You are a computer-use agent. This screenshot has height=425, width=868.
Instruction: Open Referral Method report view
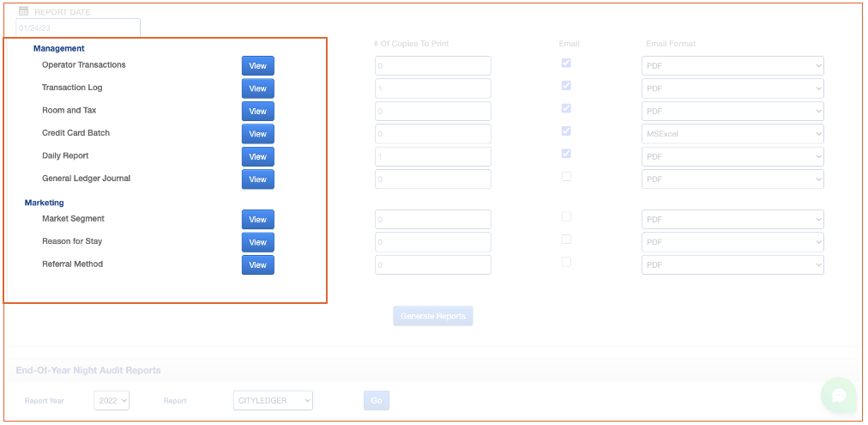[x=257, y=265]
